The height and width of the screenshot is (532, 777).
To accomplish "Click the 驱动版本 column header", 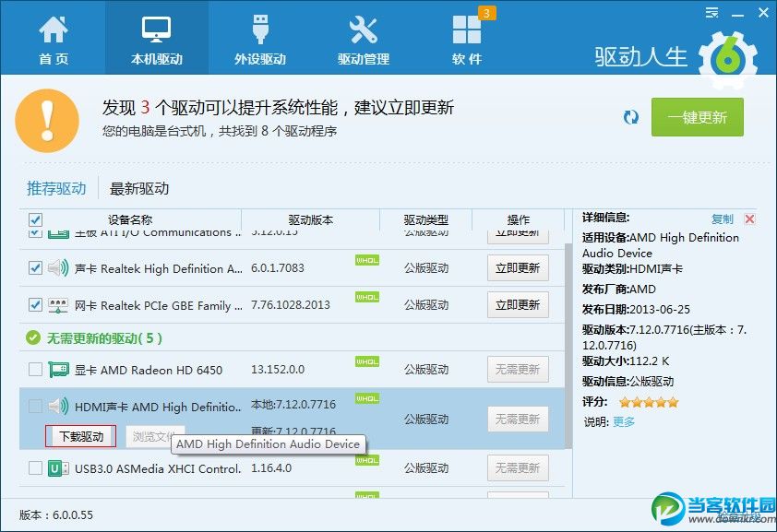I will point(311,219).
